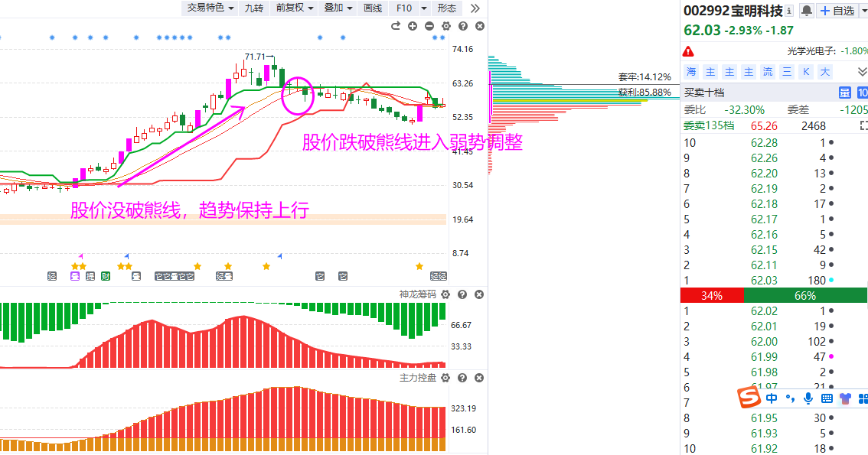Click the 大 shortcut tag
The height and width of the screenshot is (455, 868).
(825, 72)
